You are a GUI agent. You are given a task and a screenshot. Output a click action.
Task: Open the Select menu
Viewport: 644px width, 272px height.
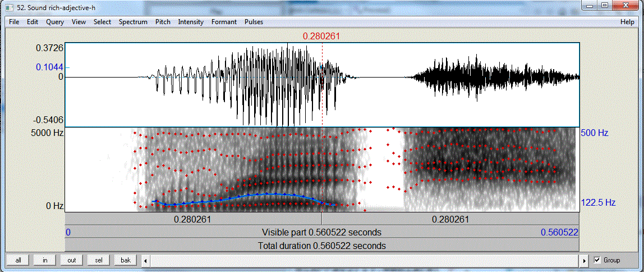(x=102, y=22)
